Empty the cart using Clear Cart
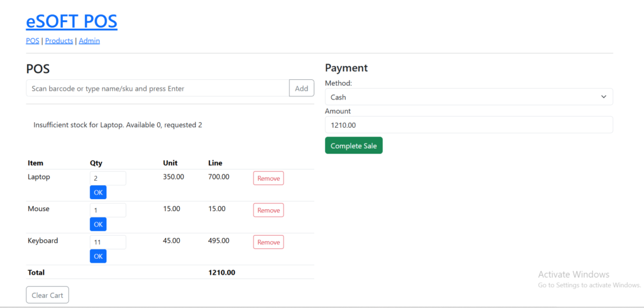The width and height of the screenshot is (644, 308). click(47, 295)
